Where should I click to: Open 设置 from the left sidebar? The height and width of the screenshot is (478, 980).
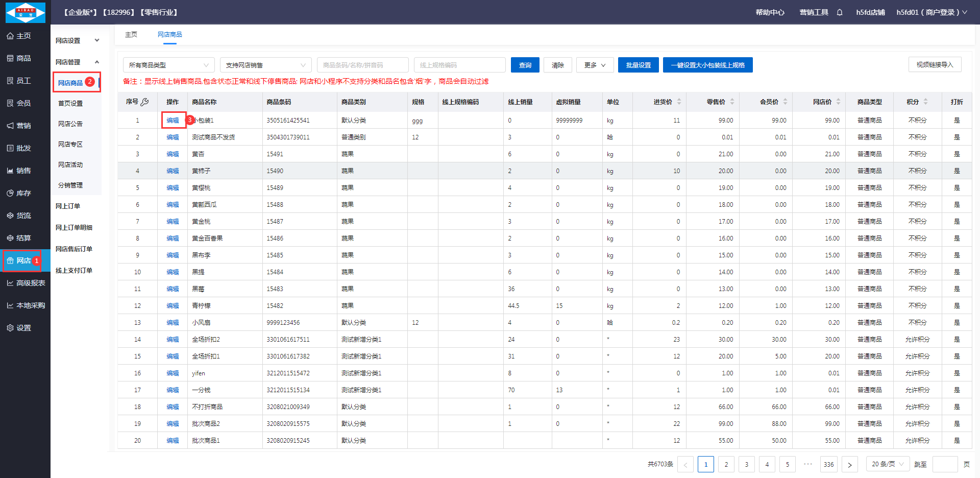23,328
